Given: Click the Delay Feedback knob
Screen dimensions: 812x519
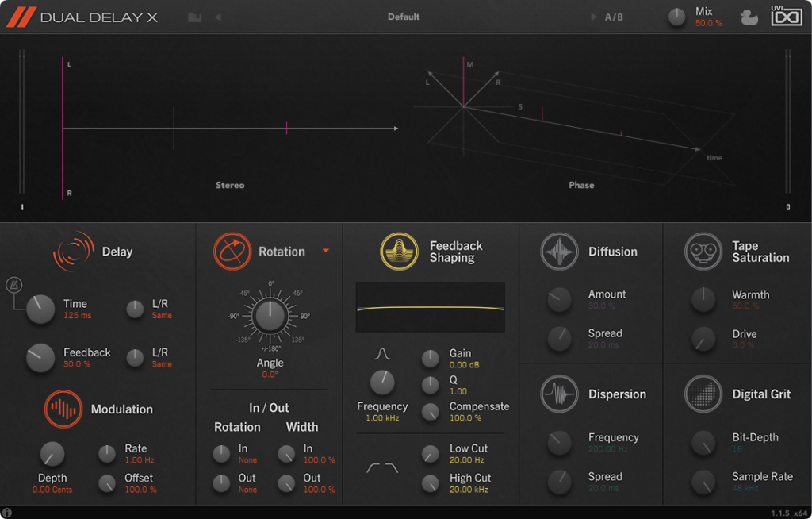Looking at the screenshot, I should pyautogui.click(x=40, y=358).
